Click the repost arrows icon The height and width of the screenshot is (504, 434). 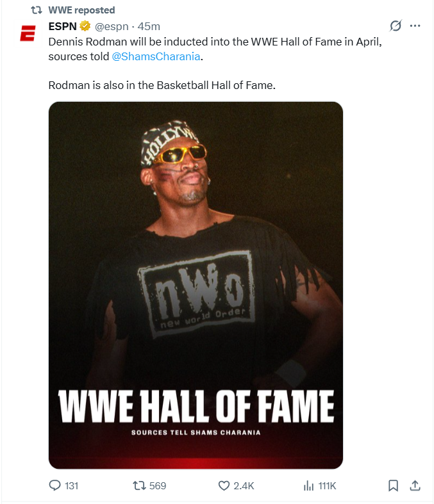pyautogui.click(x=139, y=485)
